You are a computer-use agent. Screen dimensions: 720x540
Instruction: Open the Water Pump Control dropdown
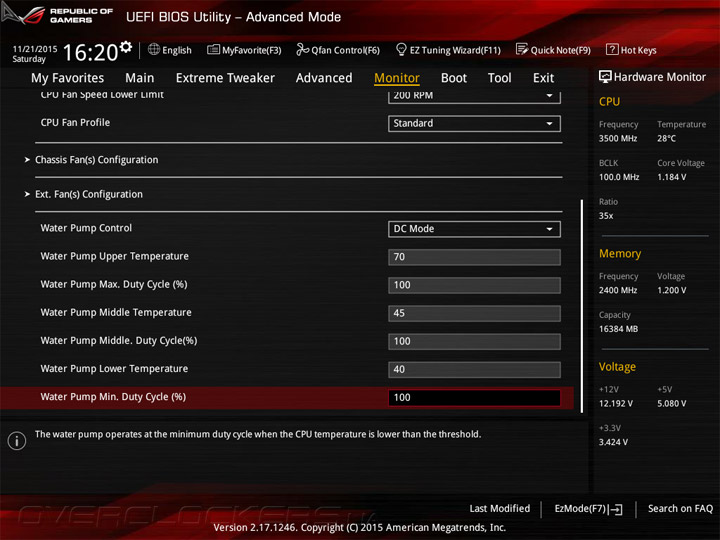click(474, 229)
